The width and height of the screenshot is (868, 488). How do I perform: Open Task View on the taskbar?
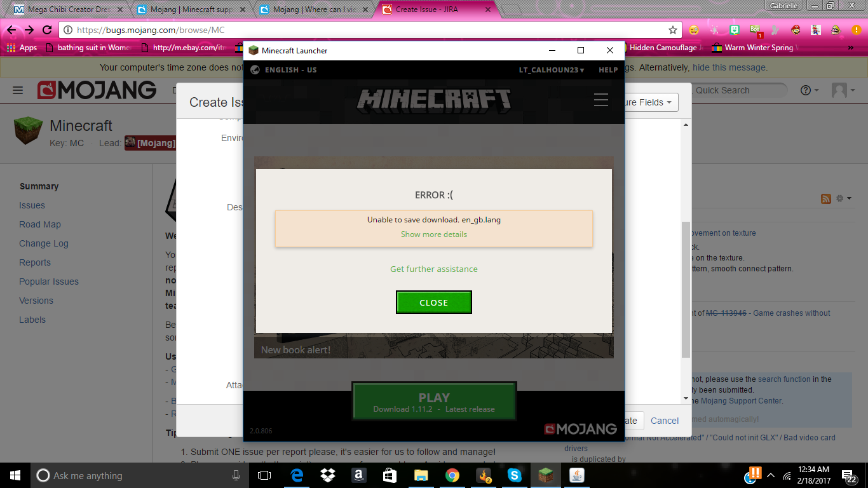[264, 475]
